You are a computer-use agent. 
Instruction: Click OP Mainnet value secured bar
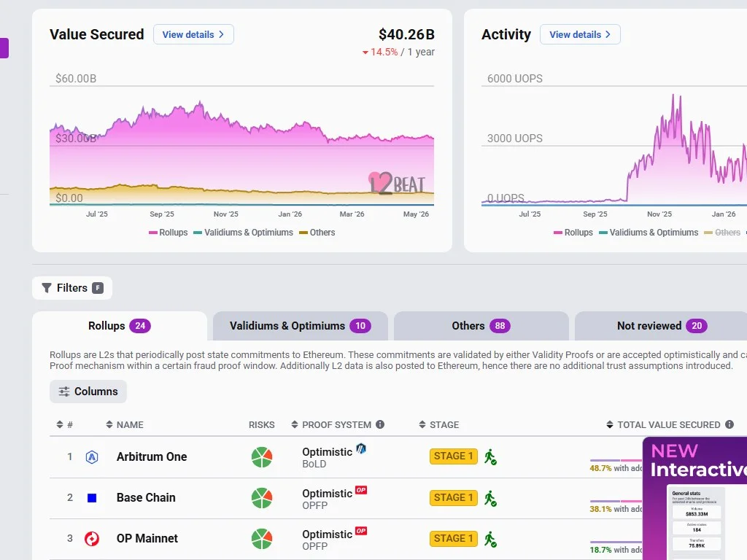pyautogui.click(x=616, y=542)
